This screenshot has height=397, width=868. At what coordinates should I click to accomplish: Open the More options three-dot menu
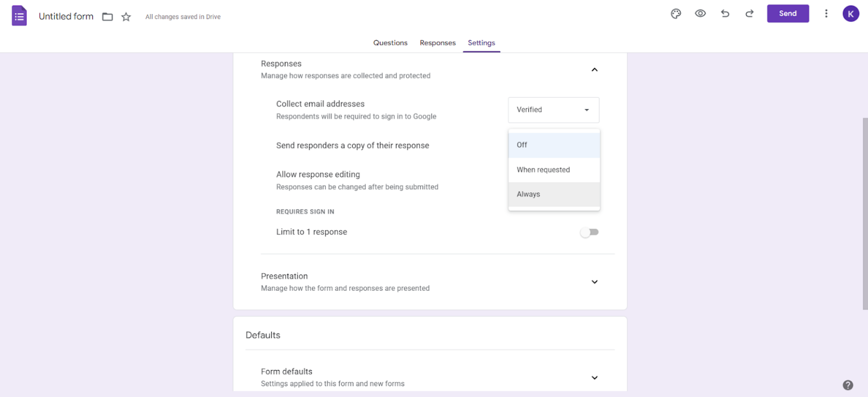(x=826, y=14)
